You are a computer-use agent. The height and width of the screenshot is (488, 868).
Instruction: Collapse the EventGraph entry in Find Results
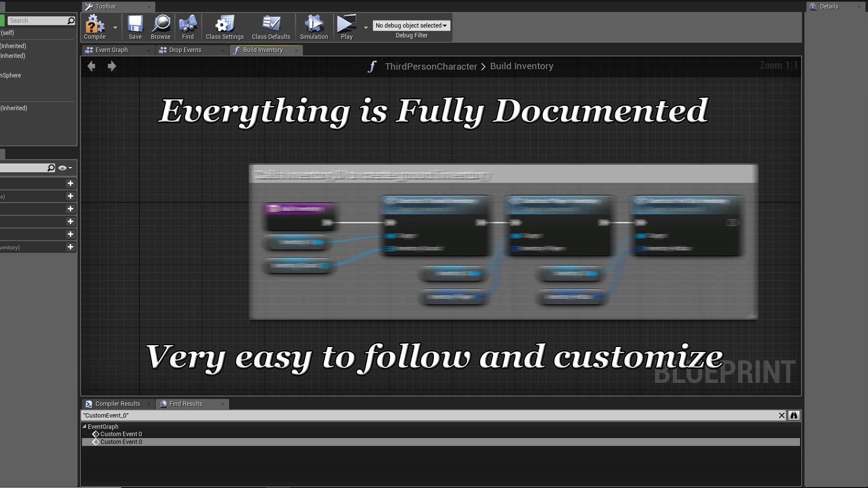pos(85,426)
